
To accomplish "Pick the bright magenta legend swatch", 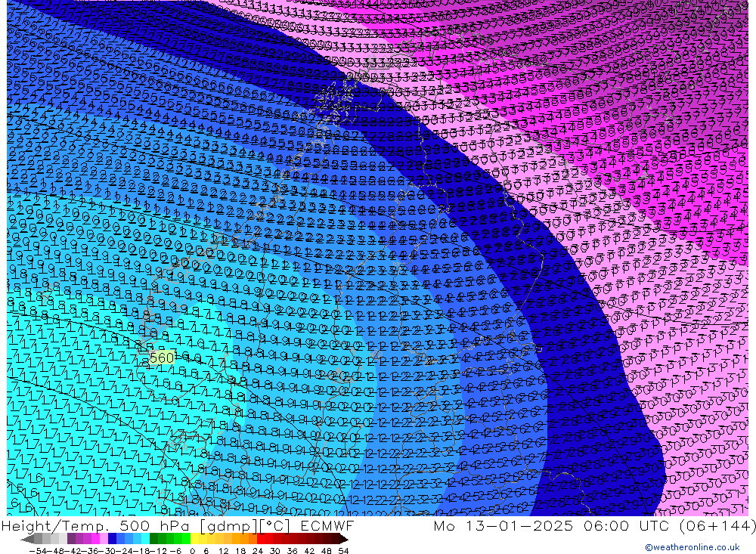I will (x=95, y=540).
